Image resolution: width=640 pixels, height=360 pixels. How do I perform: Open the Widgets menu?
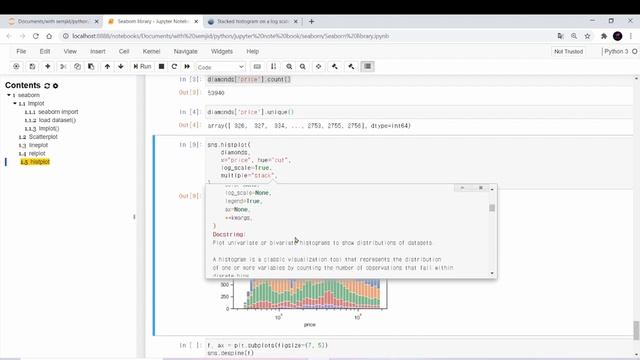(x=222, y=51)
